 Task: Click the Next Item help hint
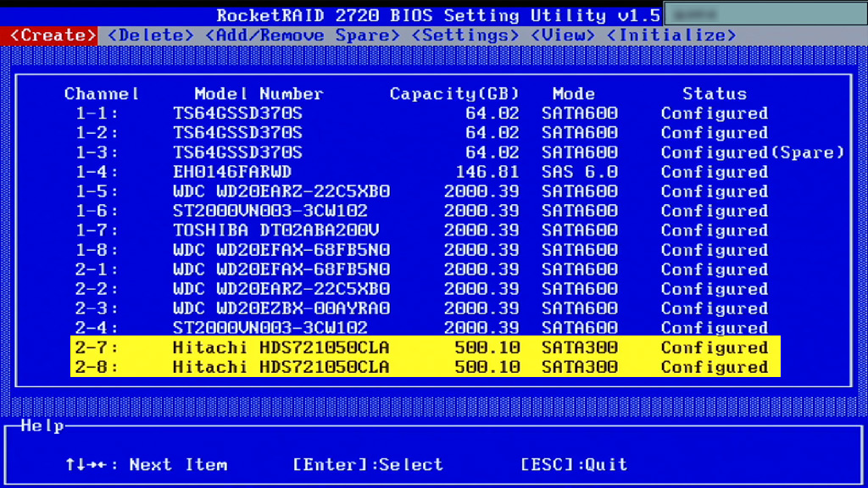pyautogui.click(x=146, y=464)
